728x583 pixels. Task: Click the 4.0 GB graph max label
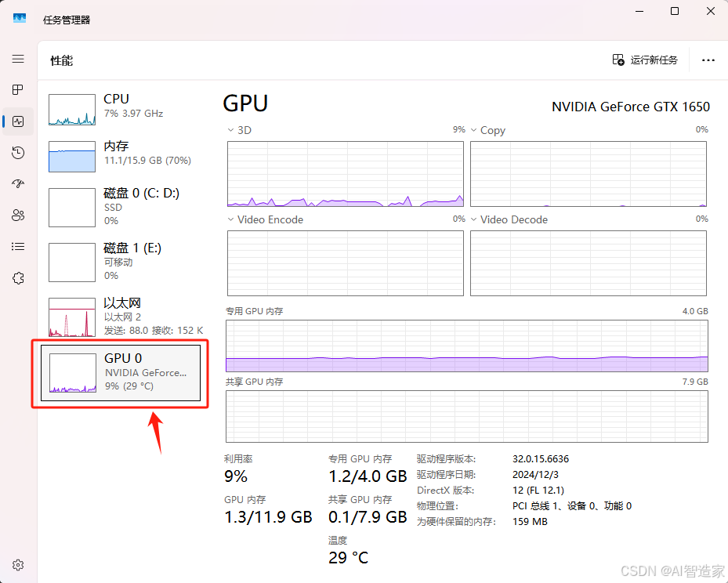[695, 311]
